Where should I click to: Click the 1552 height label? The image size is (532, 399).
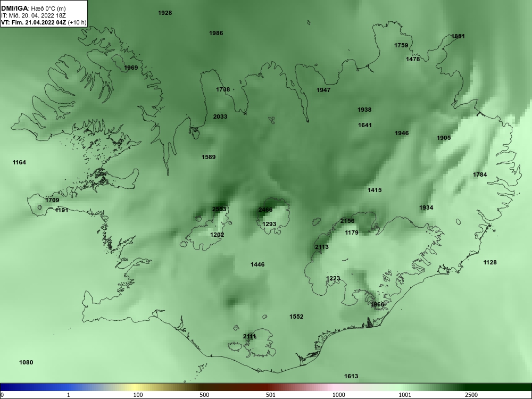296,317
